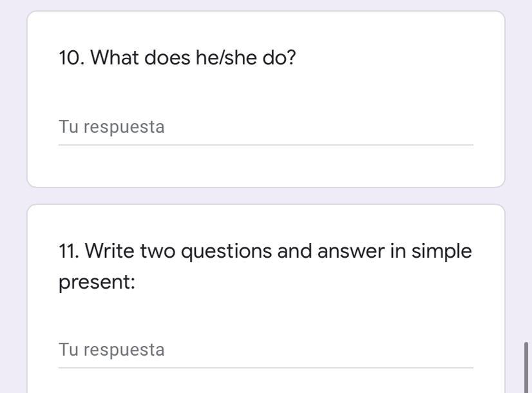Click the word "answer" in question 11
Image resolution: width=532 pixels, height=393 pixels.
[350, 251]
